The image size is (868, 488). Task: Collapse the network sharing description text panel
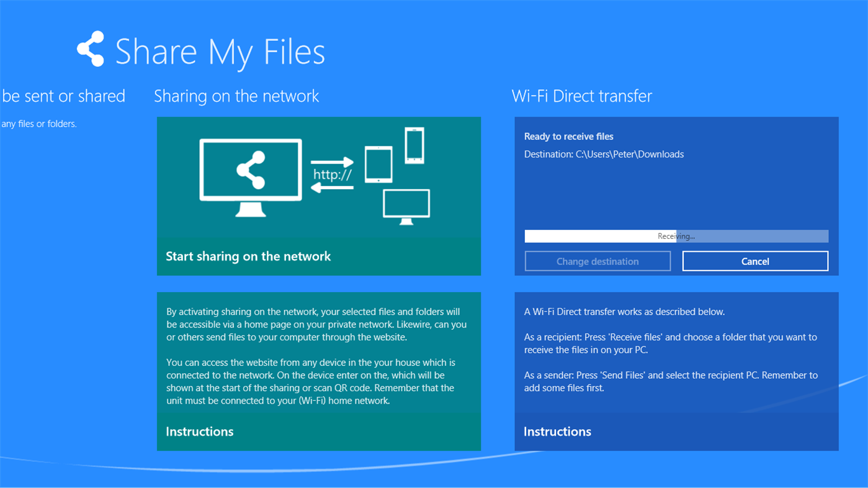pyautogui.click(x=318, y=353)
